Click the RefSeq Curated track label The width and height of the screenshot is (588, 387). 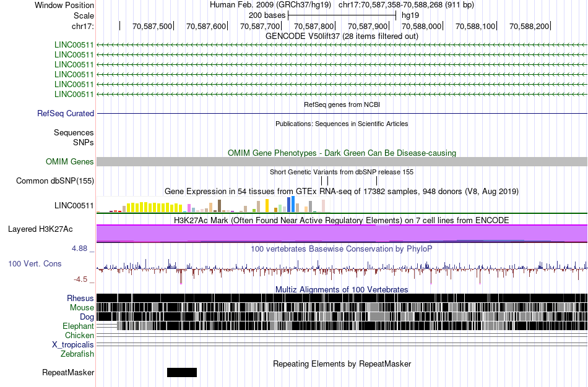66,114
